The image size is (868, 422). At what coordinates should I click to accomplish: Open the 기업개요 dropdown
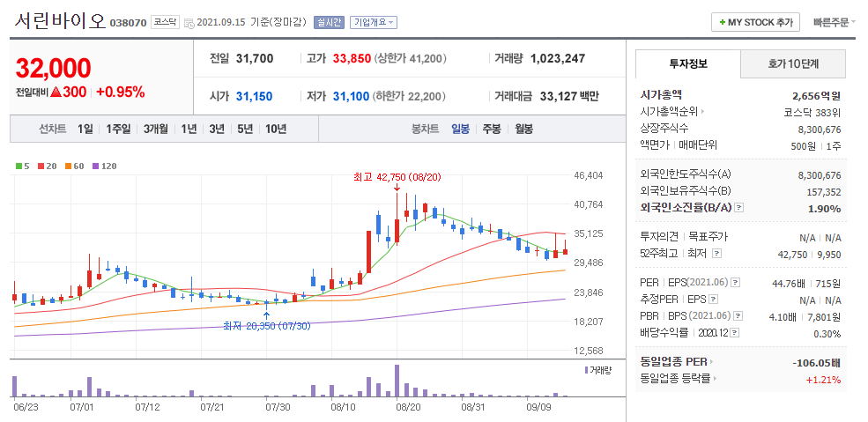click(374, 23)
